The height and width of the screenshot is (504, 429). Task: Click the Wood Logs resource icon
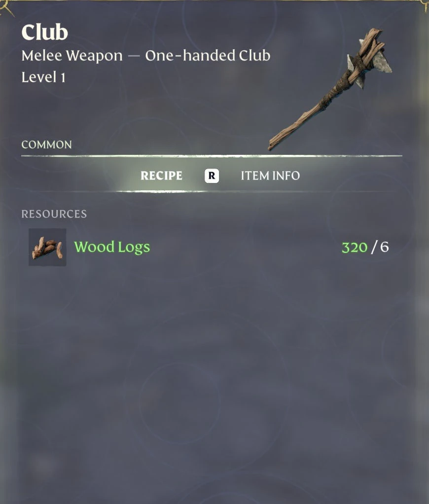tap(47, 247)
